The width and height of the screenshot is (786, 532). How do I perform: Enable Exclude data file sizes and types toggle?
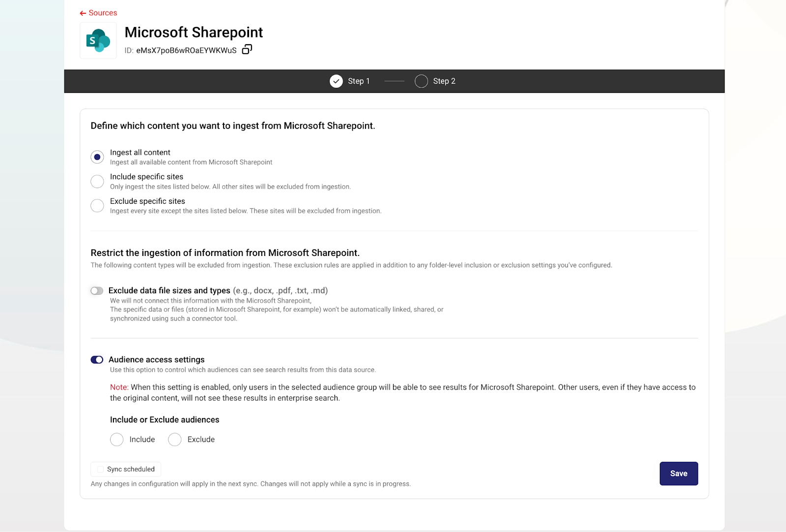pos(97,291)
